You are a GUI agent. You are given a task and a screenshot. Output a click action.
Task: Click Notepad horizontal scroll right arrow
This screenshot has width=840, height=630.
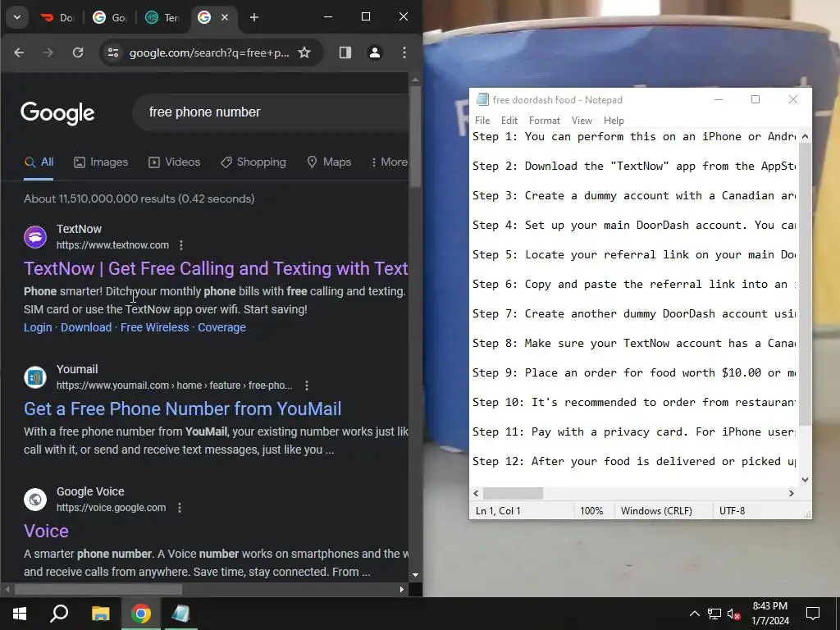[x=792, y=493]
